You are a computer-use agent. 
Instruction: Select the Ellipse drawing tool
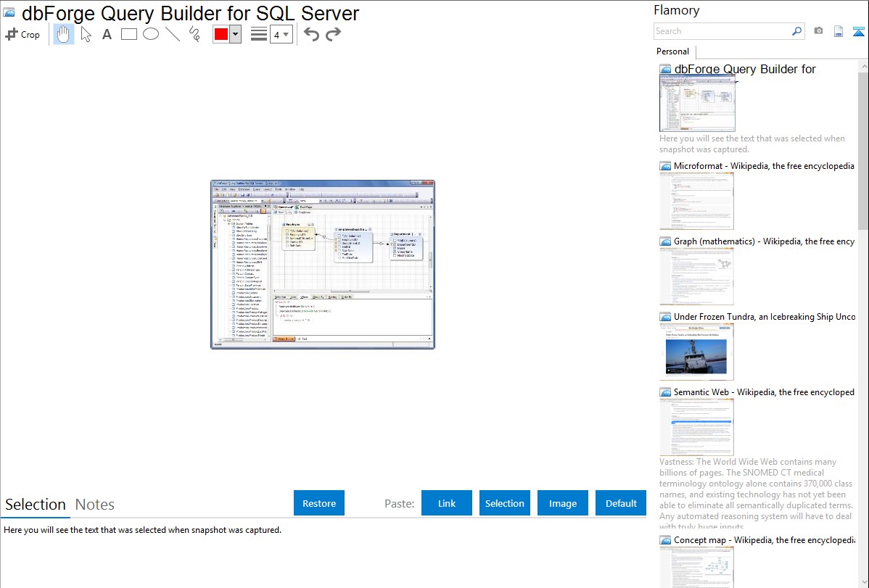click(151, 34)
